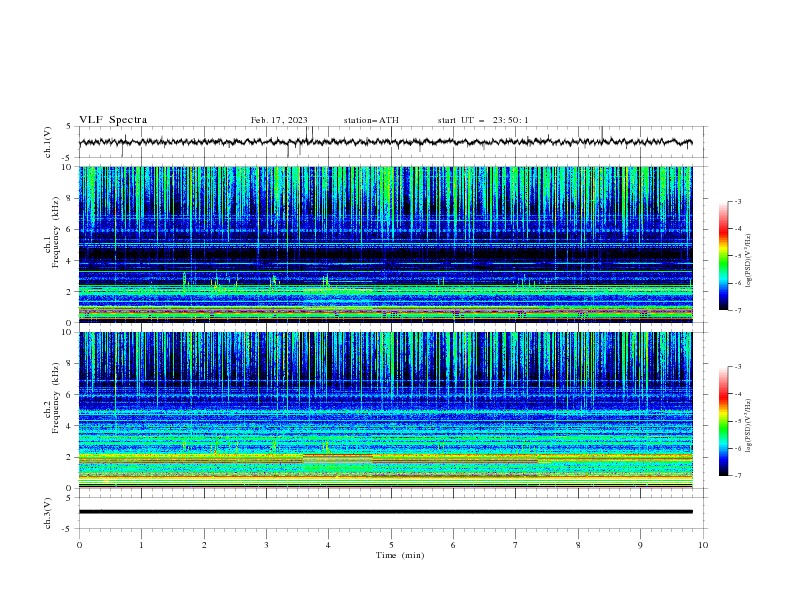Click the "VLF Spectra" plot title
792x612 pixels.
tap(113, 120)
